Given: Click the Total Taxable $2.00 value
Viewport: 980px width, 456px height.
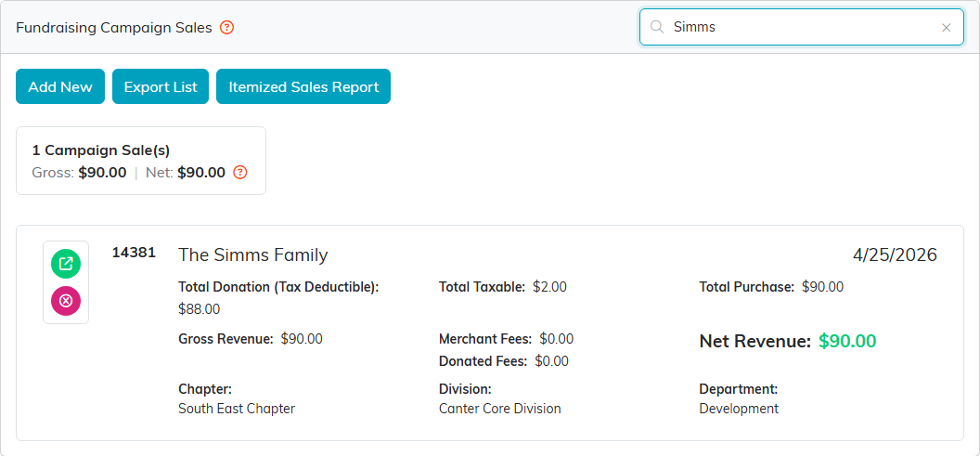Looking at the screenshot, I should 550,287.
